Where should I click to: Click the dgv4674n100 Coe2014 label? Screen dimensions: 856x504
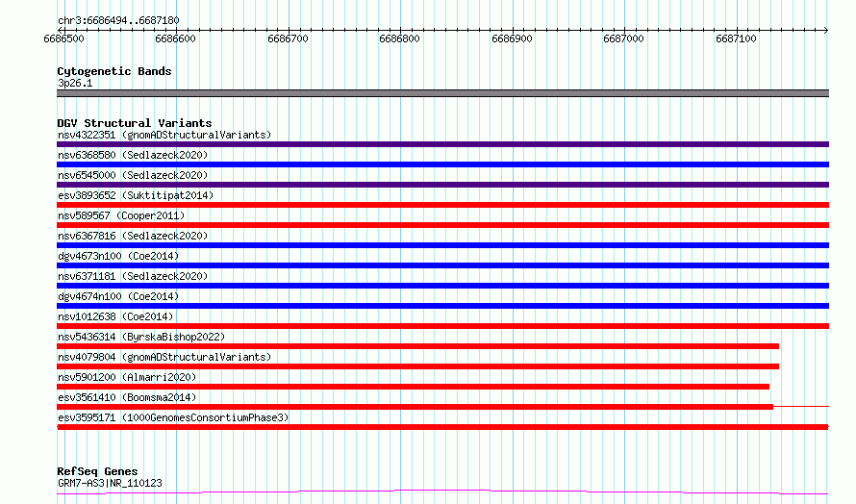[118, 296]
